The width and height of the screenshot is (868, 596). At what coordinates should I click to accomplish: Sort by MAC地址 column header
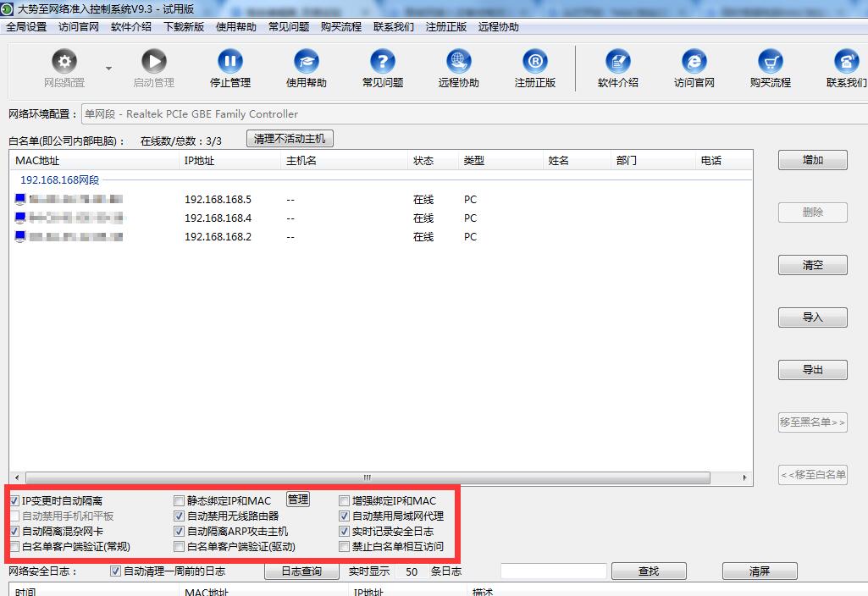[x=95, y=161]
